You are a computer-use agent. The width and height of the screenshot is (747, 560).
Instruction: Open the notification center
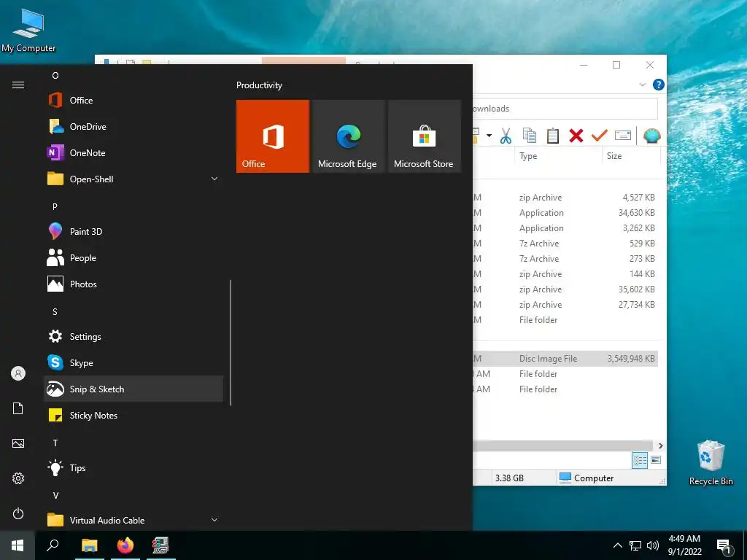[x=724, y=547]
